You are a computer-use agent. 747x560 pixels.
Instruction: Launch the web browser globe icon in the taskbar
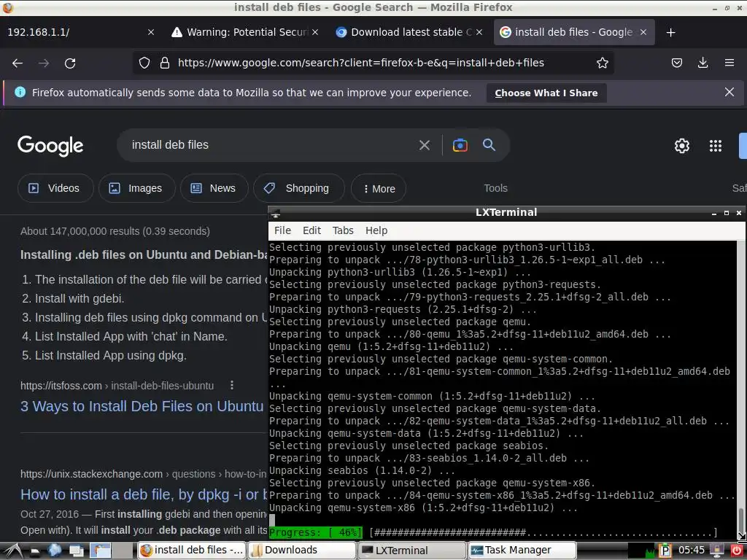[54, 550]
